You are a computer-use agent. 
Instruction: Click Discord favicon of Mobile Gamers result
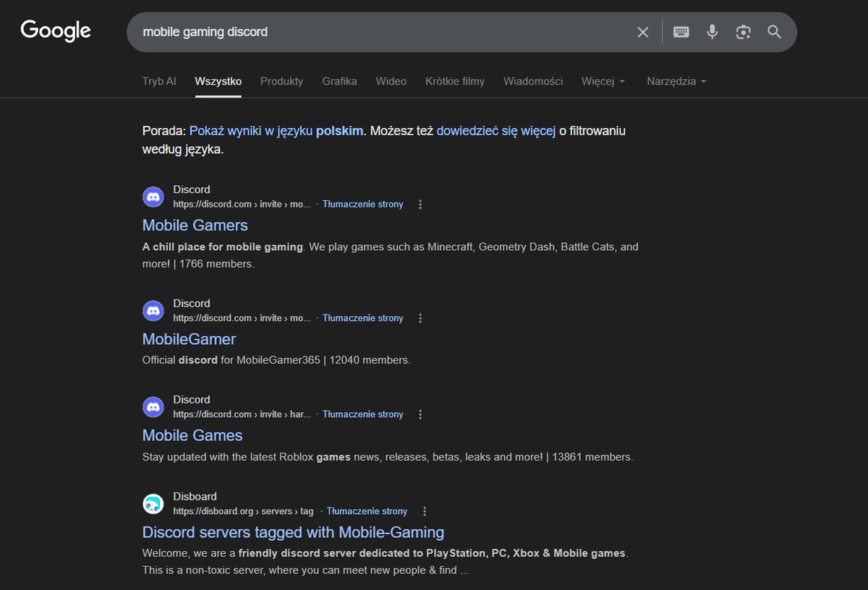tap(153, 197)
